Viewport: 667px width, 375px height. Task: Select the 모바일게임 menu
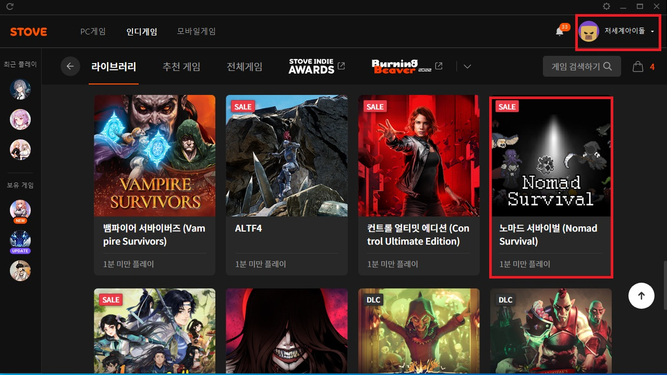[x=197, y=31]
